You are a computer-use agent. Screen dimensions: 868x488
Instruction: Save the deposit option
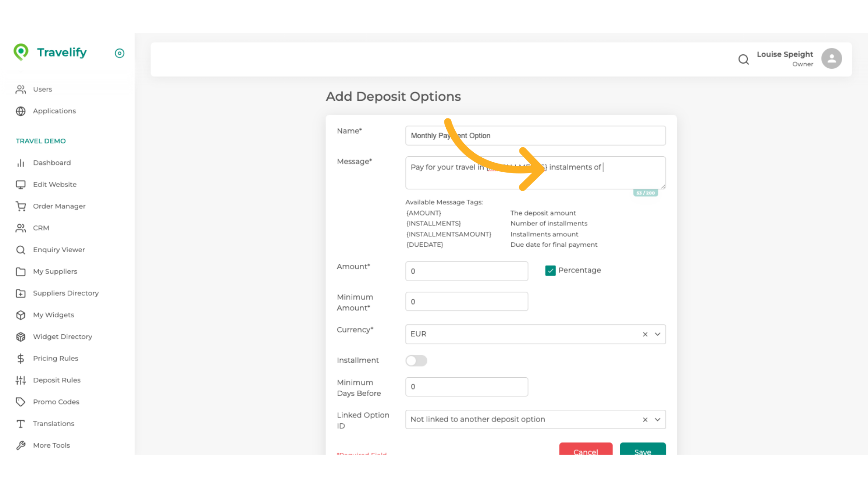coord(642,452)
